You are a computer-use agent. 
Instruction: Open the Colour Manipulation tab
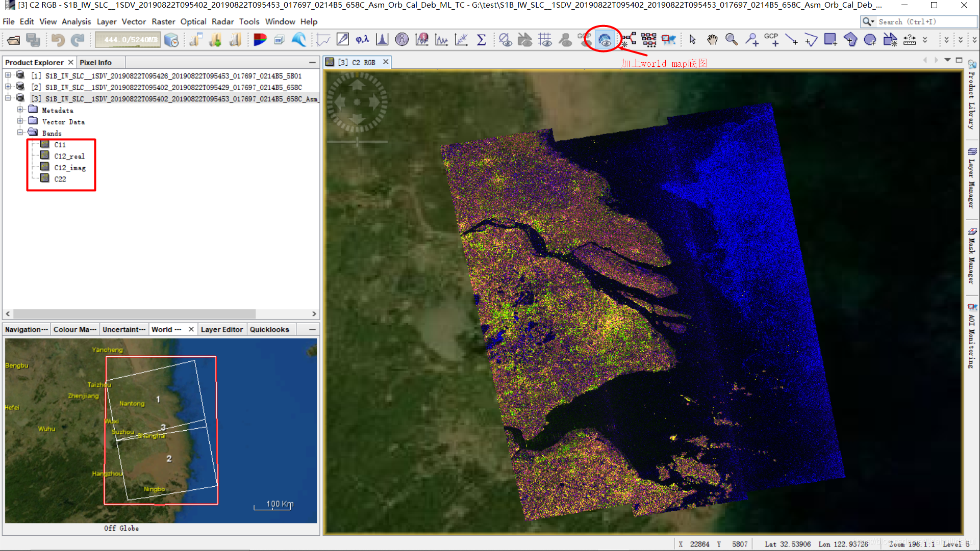click(x=74, y=329)
